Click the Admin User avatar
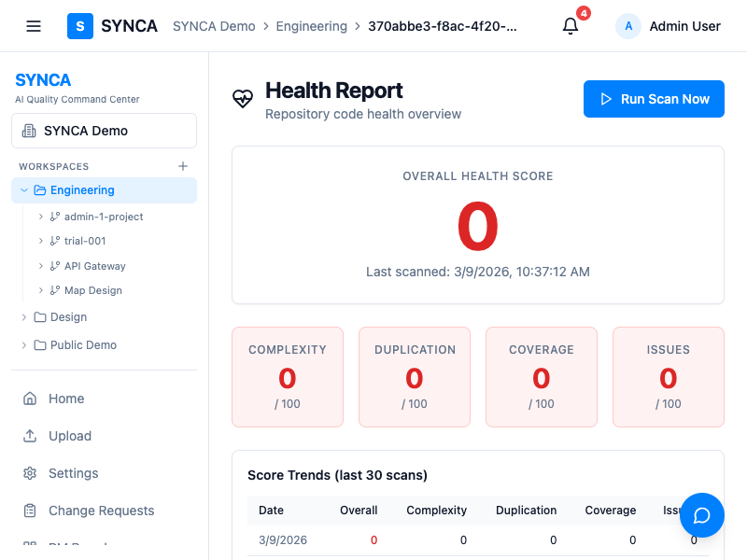The width and height of the screenshot is (747, 560). [628, 26]
